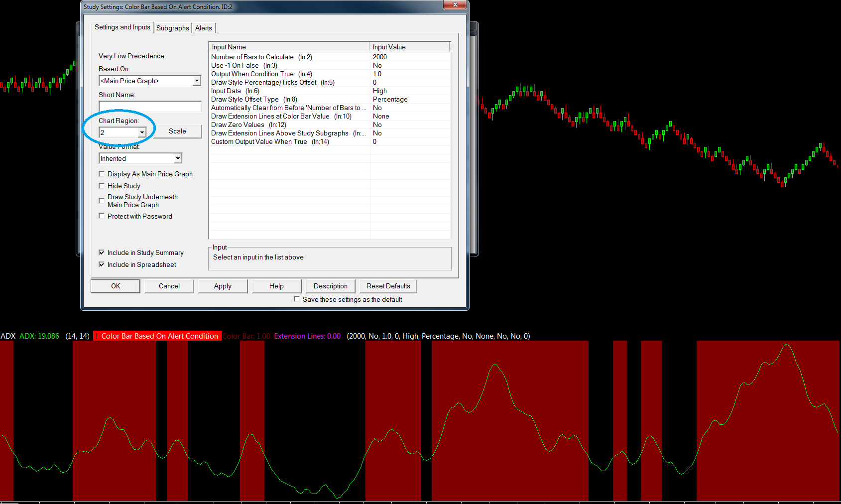The height and width of the screenshot is (504, 841).
Task: Enable Protect with Password option
Action: click(102, 216)
